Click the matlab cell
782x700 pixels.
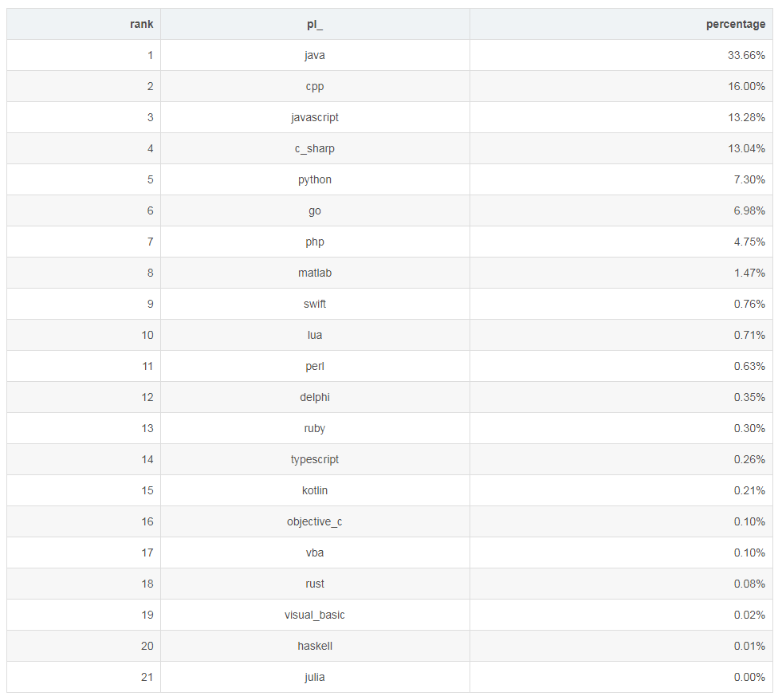[x=315, y=273]
